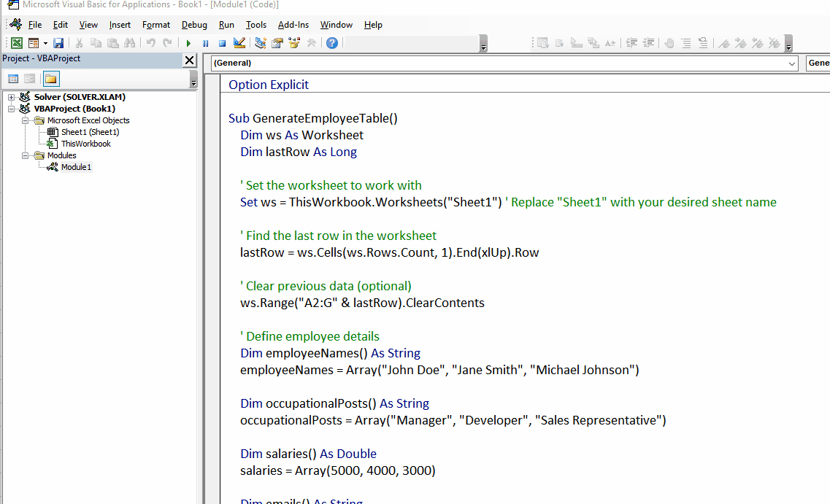Image resolution: width=830 pixels, height=504 pixels.
Task: Collapse the Modules folder
Action: click(x=25, y=155)
